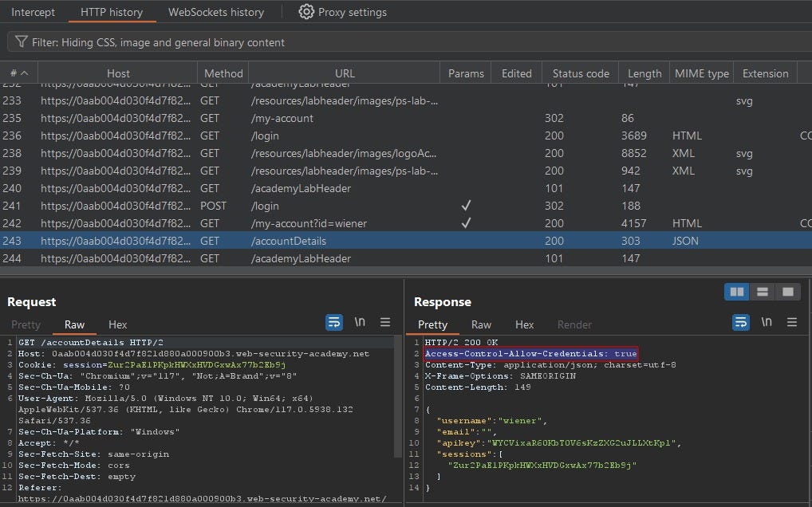Open the Response editor hamburger menu icon
Image resolution: width=812 pixels, height=507 pixels.
(x=792, y=322)
